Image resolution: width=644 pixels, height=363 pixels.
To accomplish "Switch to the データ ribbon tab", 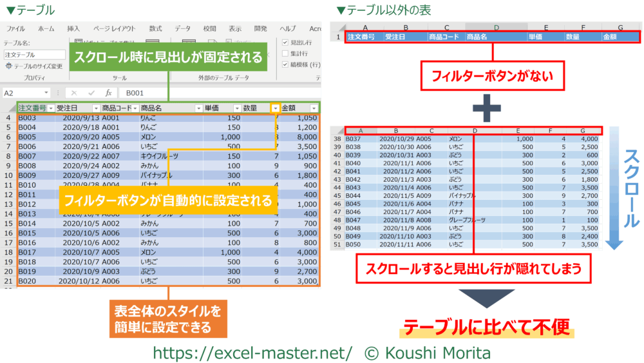I will (183, 28).
